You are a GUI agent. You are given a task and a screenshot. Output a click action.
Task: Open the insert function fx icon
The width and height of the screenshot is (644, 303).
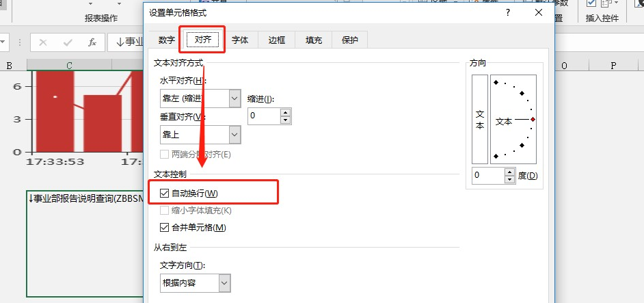[92, 43]
